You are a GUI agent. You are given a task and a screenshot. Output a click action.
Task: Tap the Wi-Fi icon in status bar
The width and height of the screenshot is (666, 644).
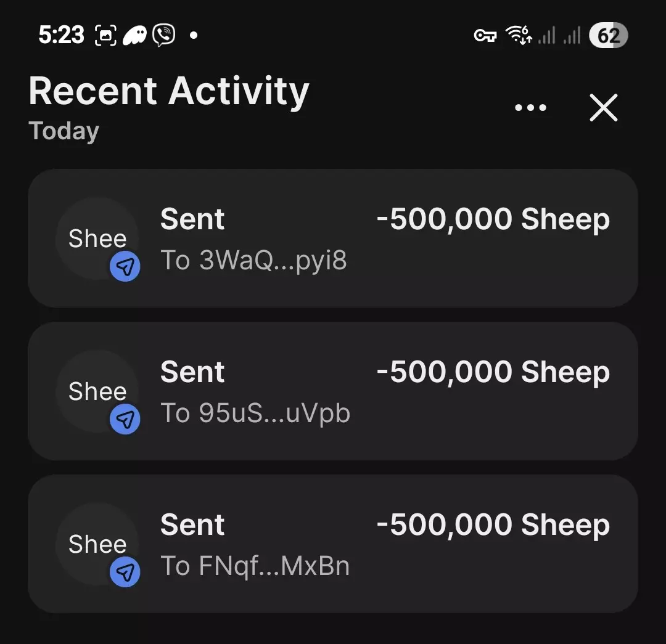[x=518, y=35]
